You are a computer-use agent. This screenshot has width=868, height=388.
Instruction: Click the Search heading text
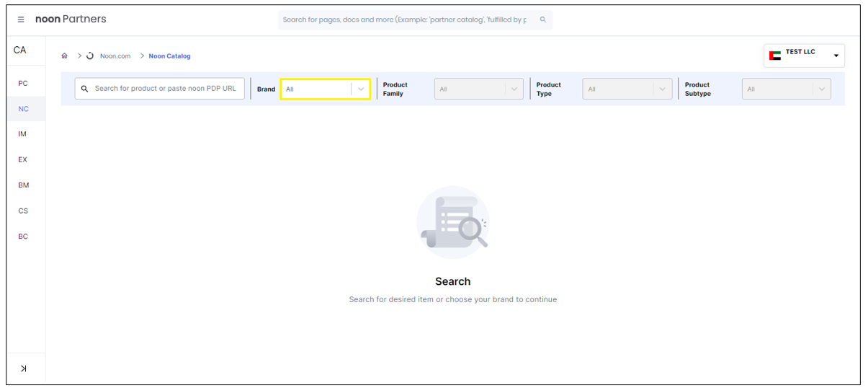(x=453, y=281)
